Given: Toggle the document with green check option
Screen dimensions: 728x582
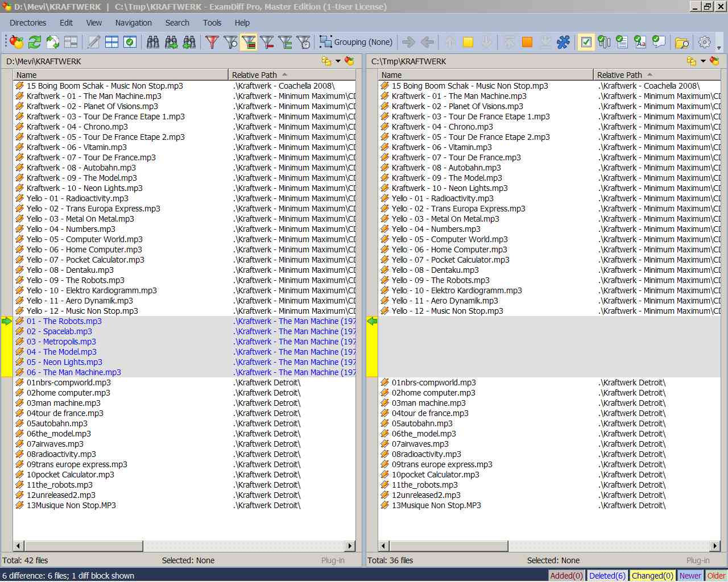Looking at the screenshot, I should coord(623,42).
